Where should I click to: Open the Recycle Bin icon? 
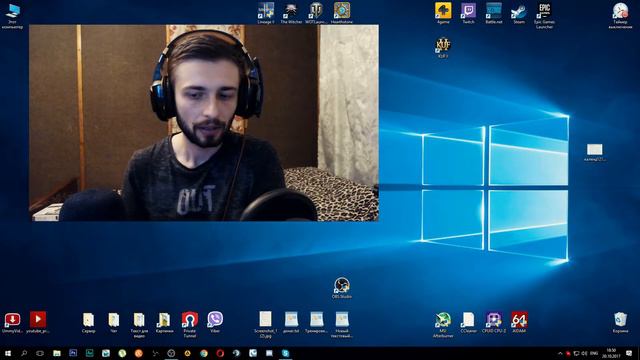pos(620,322)
